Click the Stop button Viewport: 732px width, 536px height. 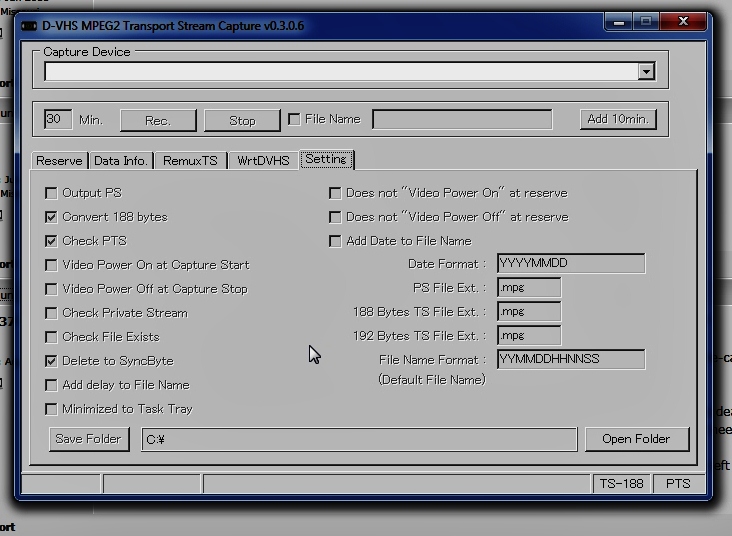click(x=242, y=120)
